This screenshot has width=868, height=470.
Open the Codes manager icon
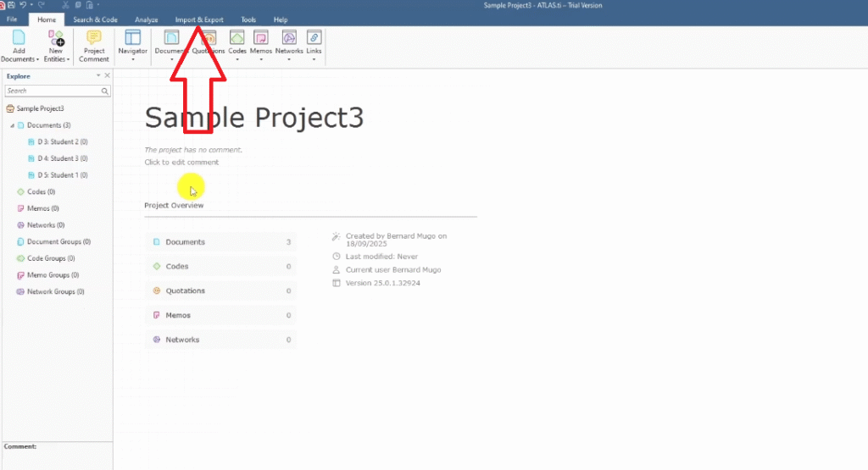coord(237,38)
